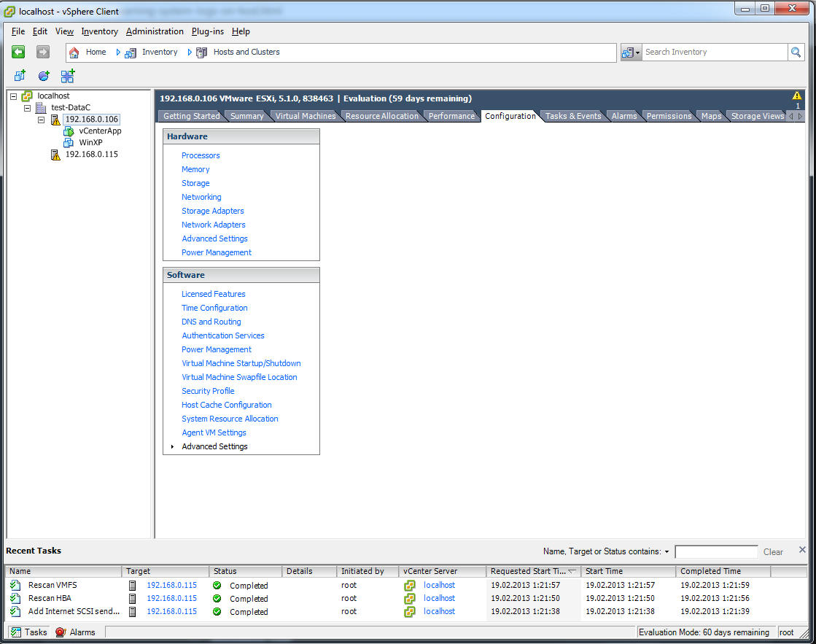Click the Rescan HBA task icon

point(15,598)
